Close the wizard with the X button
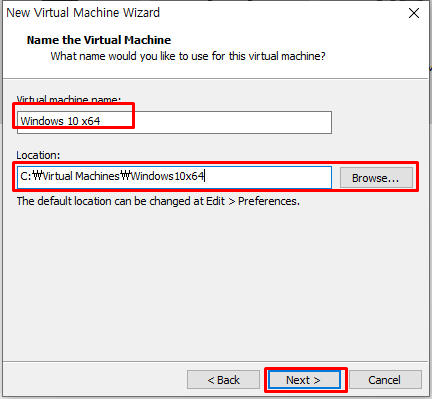Viewport: 432px width, 399px height. 414,13
